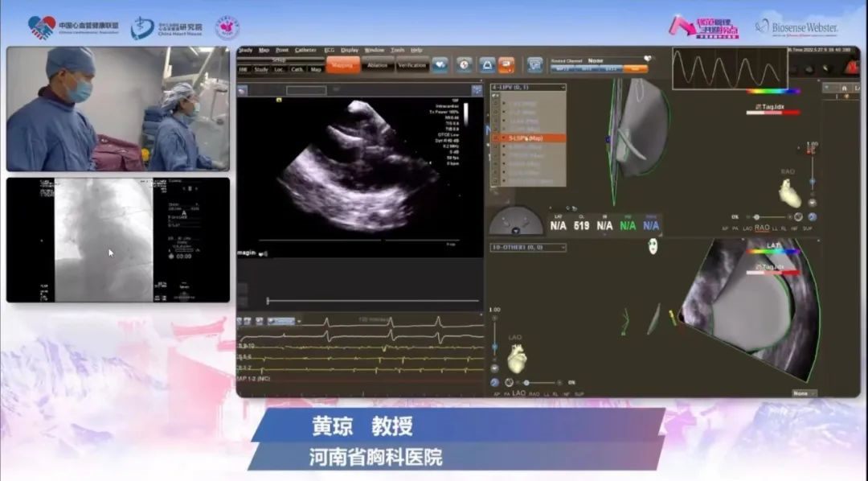The image size is (868, 481).
Task: Open the Point menu
Action: [x=282, y=51]
